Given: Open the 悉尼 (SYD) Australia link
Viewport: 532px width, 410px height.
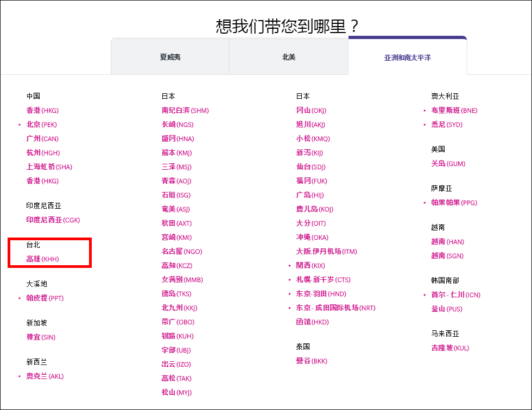Looking at the screenshot, I should pos(446,124).
